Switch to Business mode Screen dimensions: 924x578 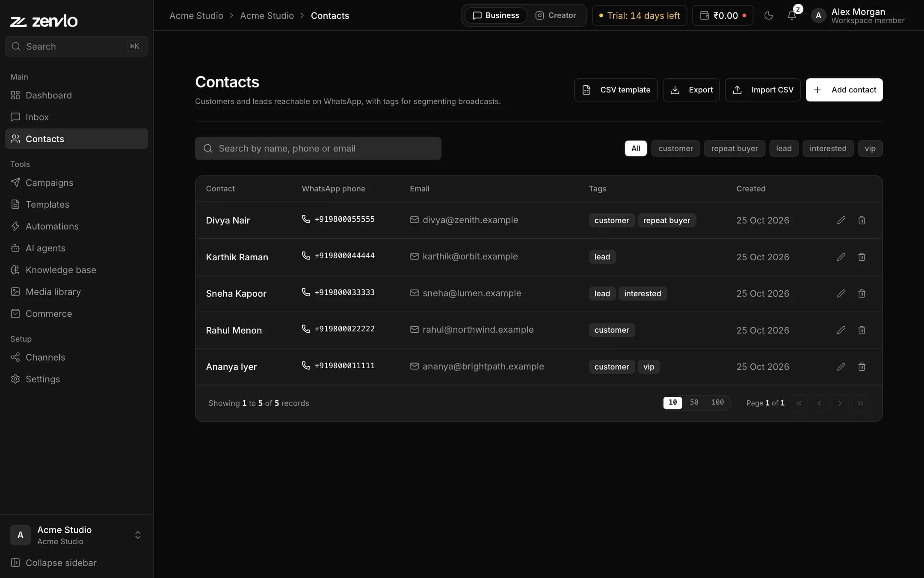click(x=496, y=15)
